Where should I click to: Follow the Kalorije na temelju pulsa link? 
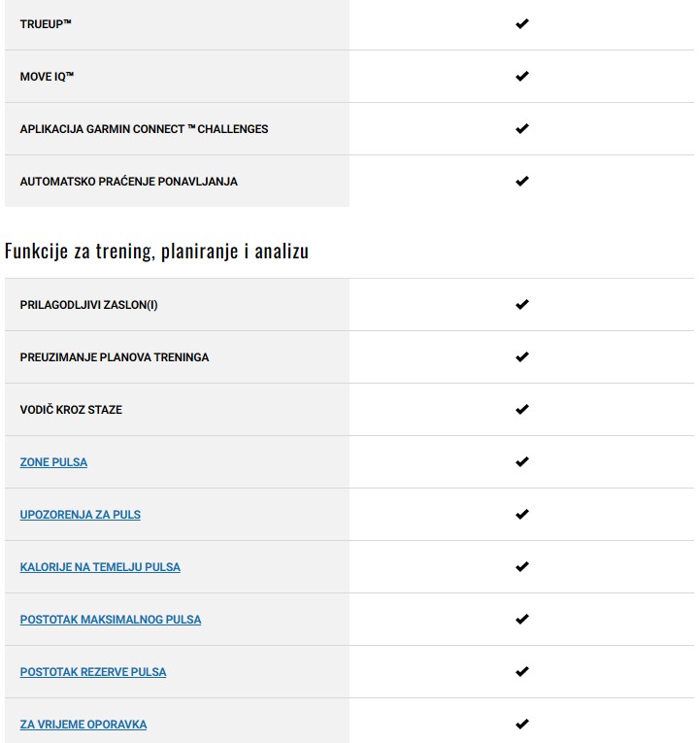pos(100,567)
